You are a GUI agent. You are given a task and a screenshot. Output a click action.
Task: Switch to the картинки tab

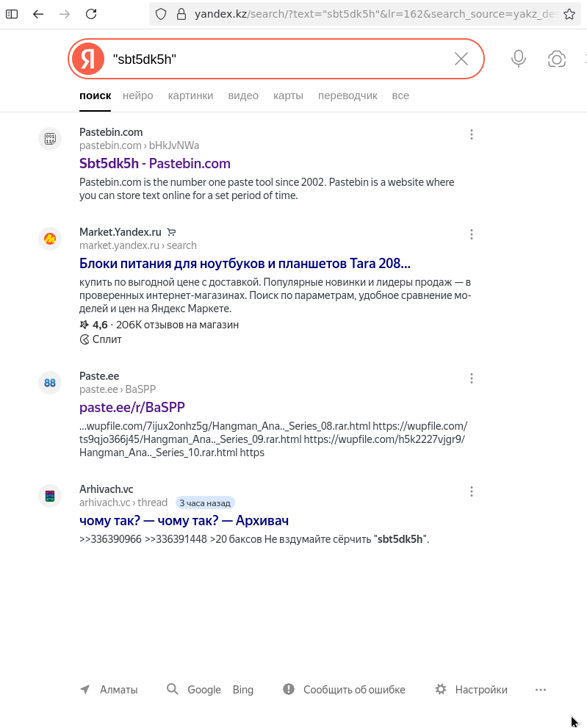pos(190,95)
